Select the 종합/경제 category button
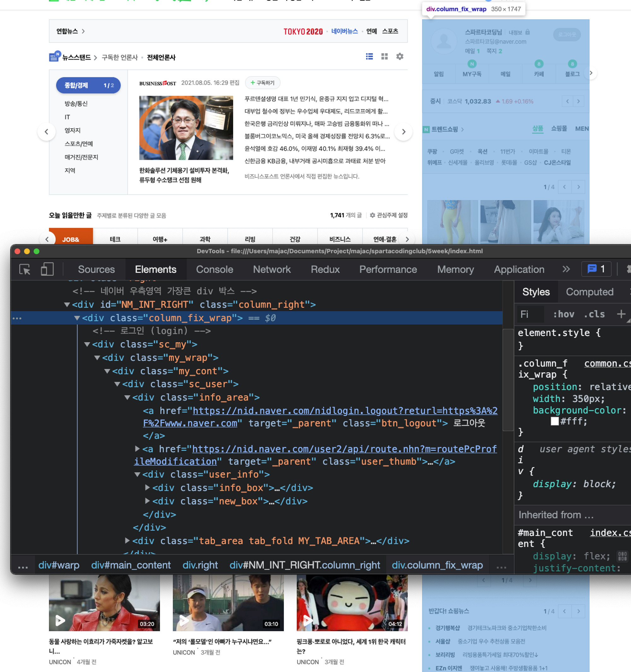 [88, 85]
